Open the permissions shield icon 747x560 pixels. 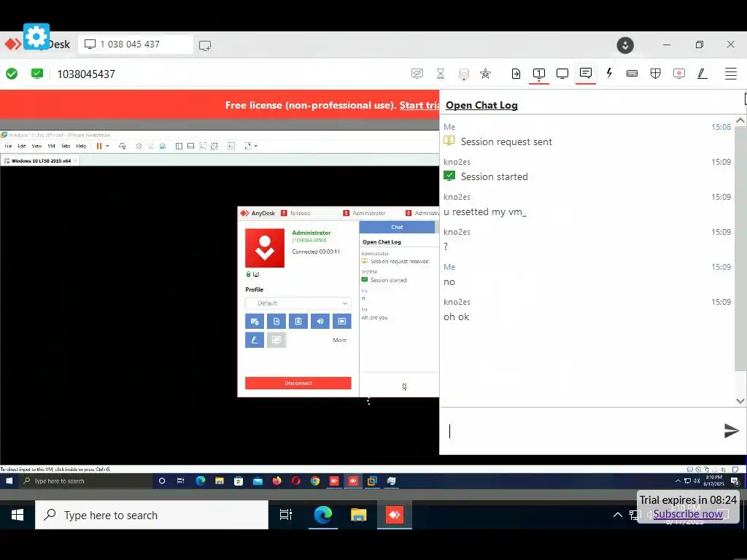click(656, 74)
